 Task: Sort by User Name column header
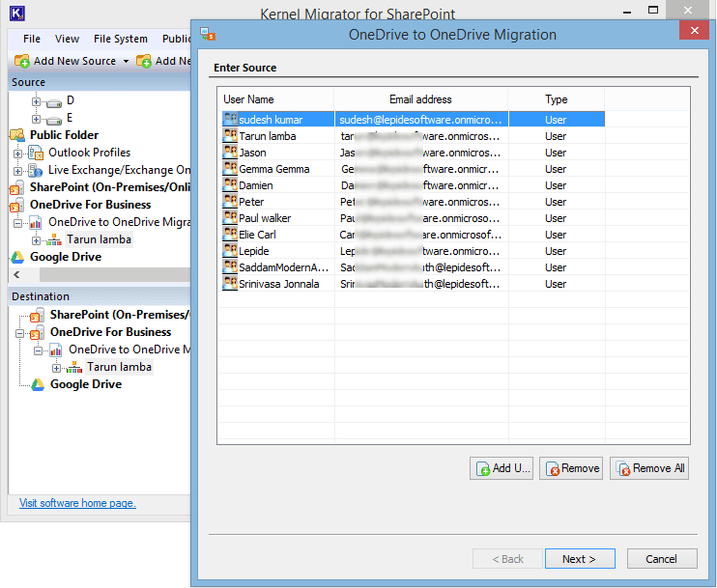[x=276, y=99]
